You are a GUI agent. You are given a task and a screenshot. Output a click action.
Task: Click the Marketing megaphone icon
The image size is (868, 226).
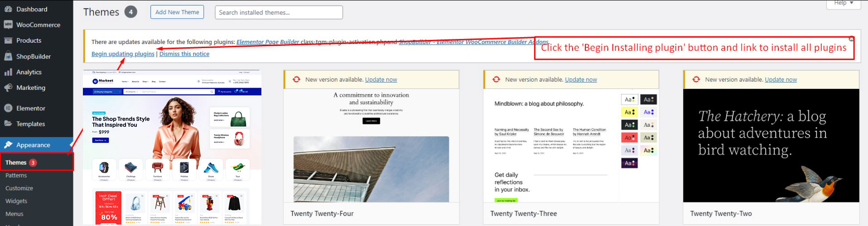pos(8,88)
